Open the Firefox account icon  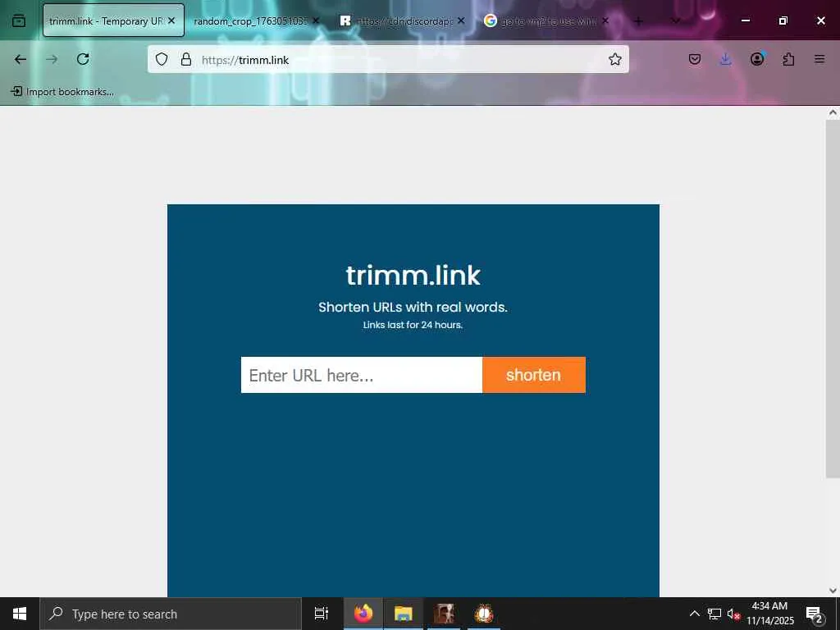tap(757, 59)
